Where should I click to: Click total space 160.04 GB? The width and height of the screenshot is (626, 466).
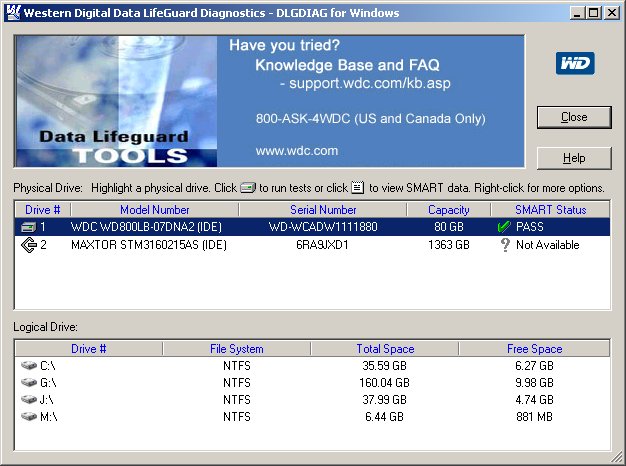click(x=384, y=383)
